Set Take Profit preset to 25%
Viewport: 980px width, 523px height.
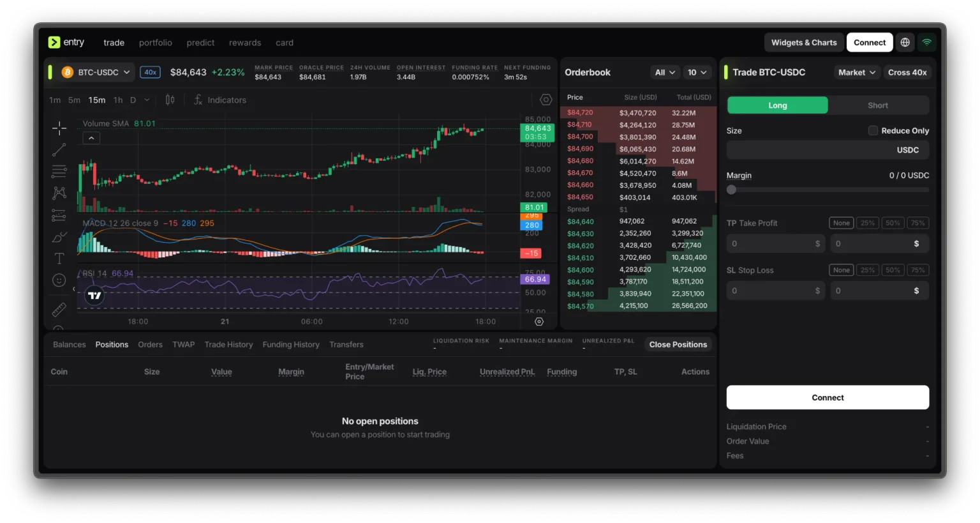coord(868,223)
